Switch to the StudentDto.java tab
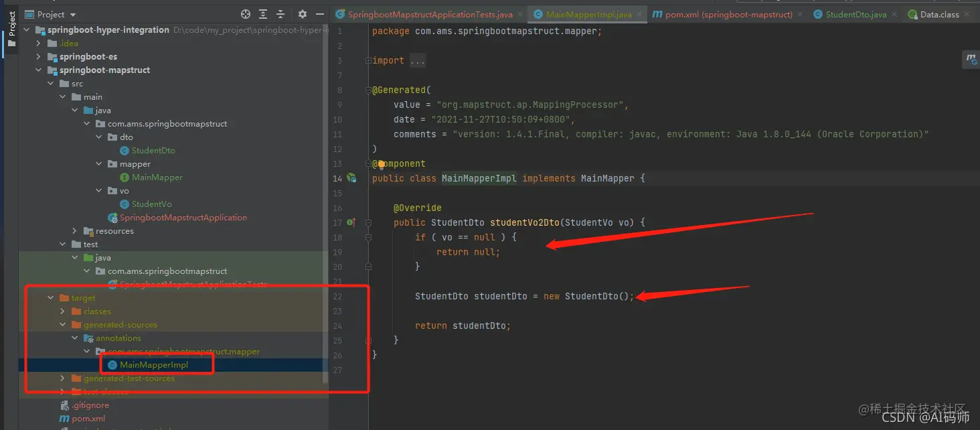980x430 pixels. pos(855,13)
